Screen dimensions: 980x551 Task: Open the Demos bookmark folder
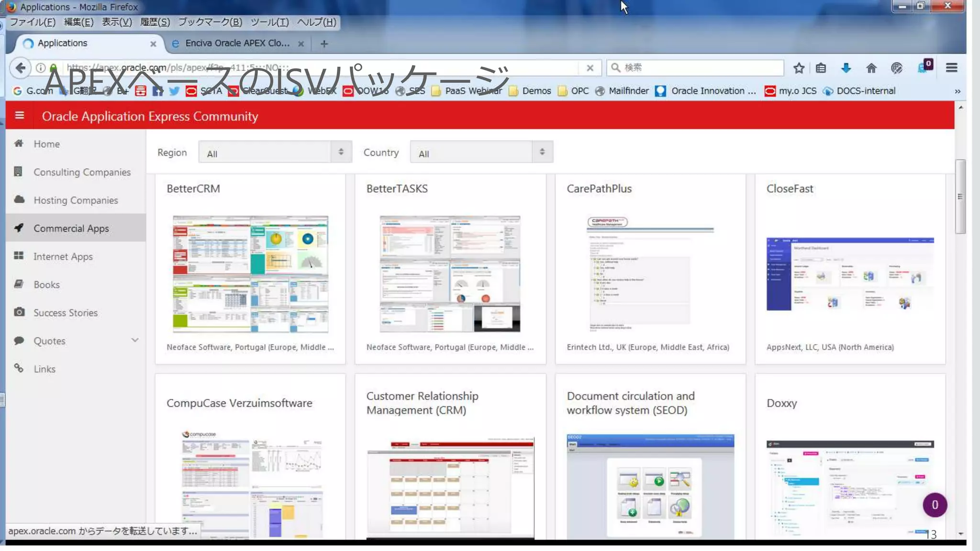coord(530,91)
